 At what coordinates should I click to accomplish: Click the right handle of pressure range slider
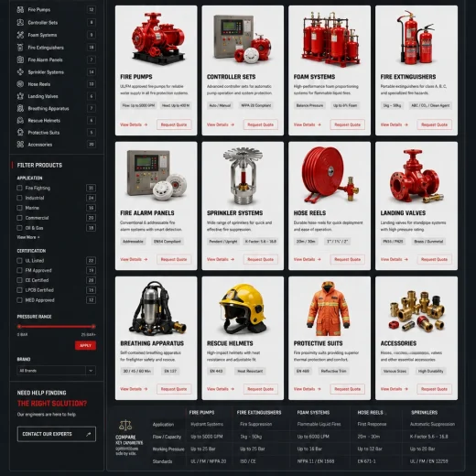click(93, 326)
